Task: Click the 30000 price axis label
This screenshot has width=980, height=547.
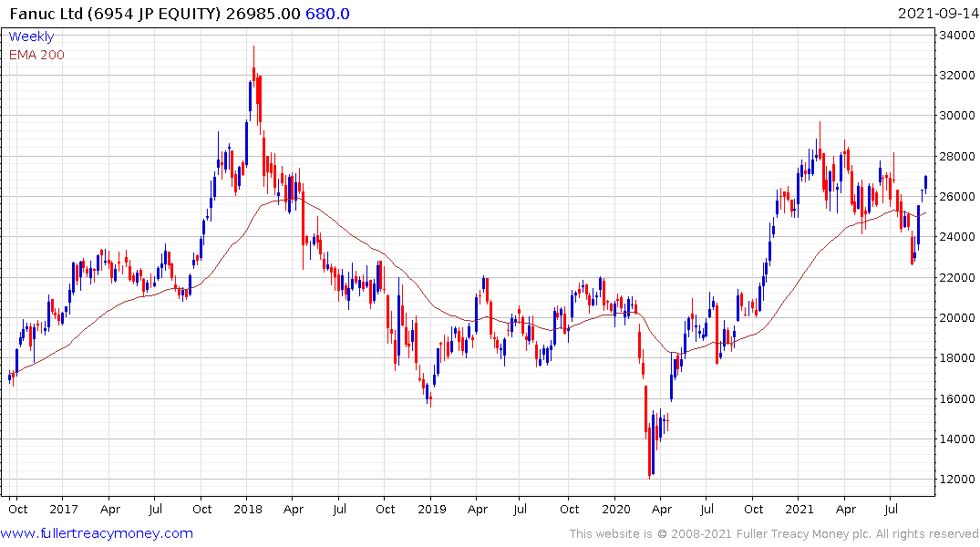Action: [x=956, y=115]
